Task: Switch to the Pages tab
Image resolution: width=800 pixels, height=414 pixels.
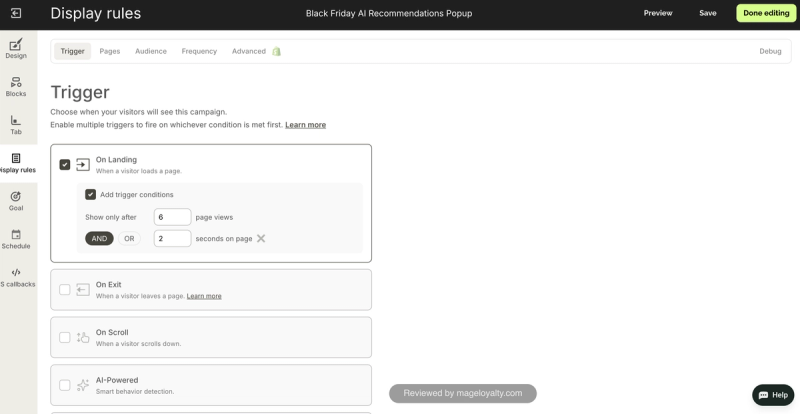Action: click(110, 51)
